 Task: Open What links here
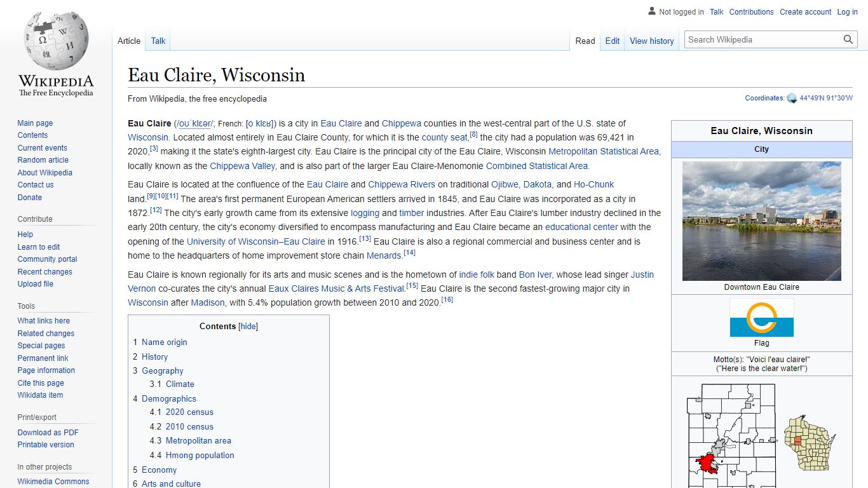click(x=44, y=321)
